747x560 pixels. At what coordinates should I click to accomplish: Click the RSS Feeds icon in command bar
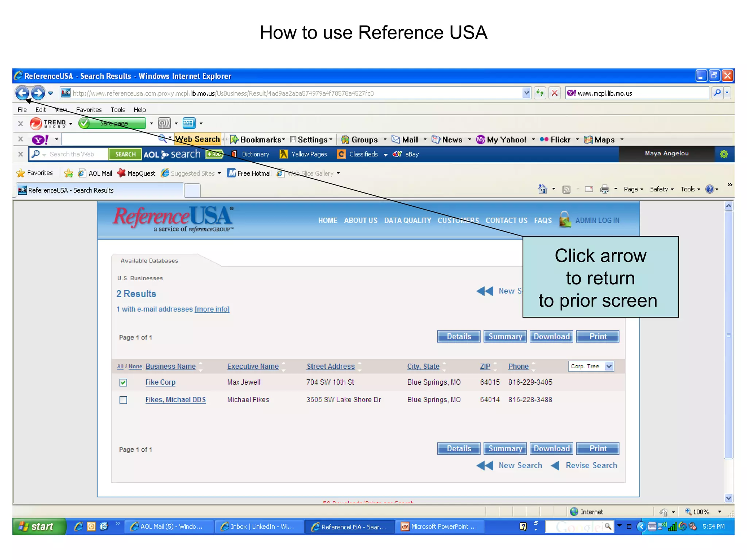pos(566,189)
